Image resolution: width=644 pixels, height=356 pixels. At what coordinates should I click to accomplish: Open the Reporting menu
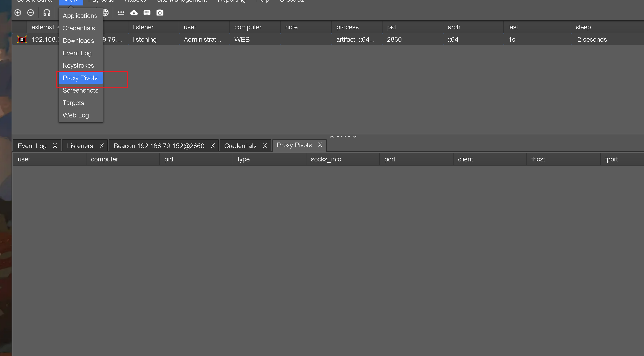tap(231, 1)
